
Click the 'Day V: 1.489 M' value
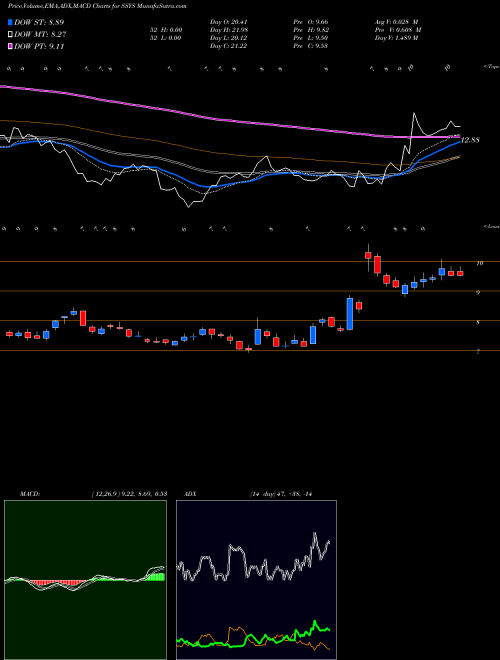(x=396, y=38)
